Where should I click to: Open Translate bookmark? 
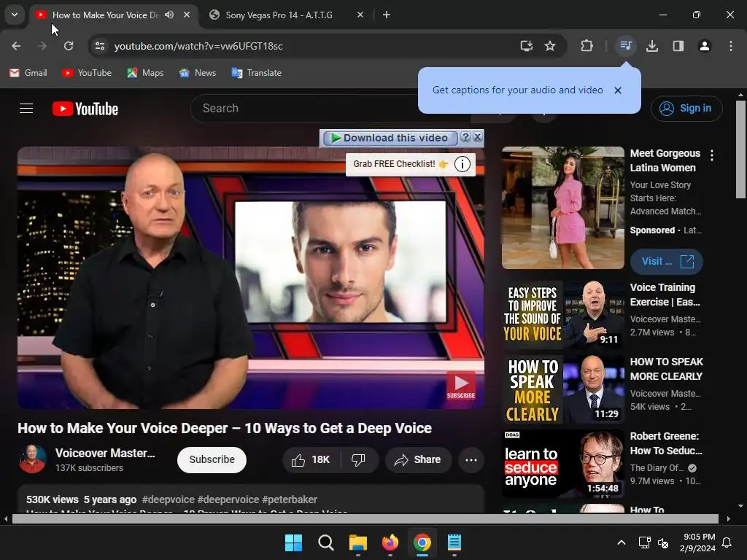click(x=256, y=73)
